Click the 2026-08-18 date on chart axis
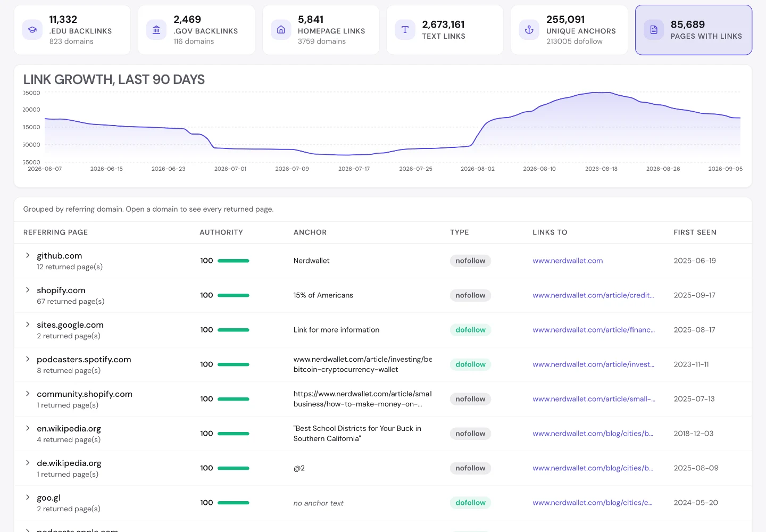 tap(601, 169)
